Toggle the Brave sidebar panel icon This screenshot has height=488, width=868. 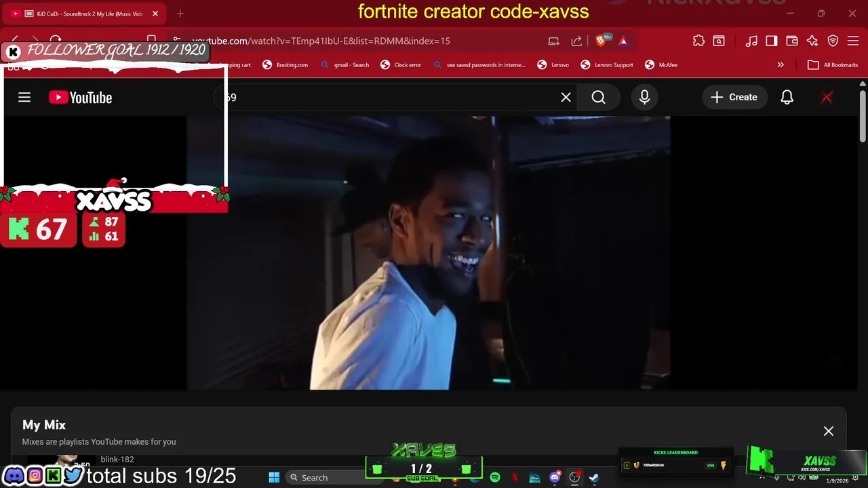click(772, 41)
